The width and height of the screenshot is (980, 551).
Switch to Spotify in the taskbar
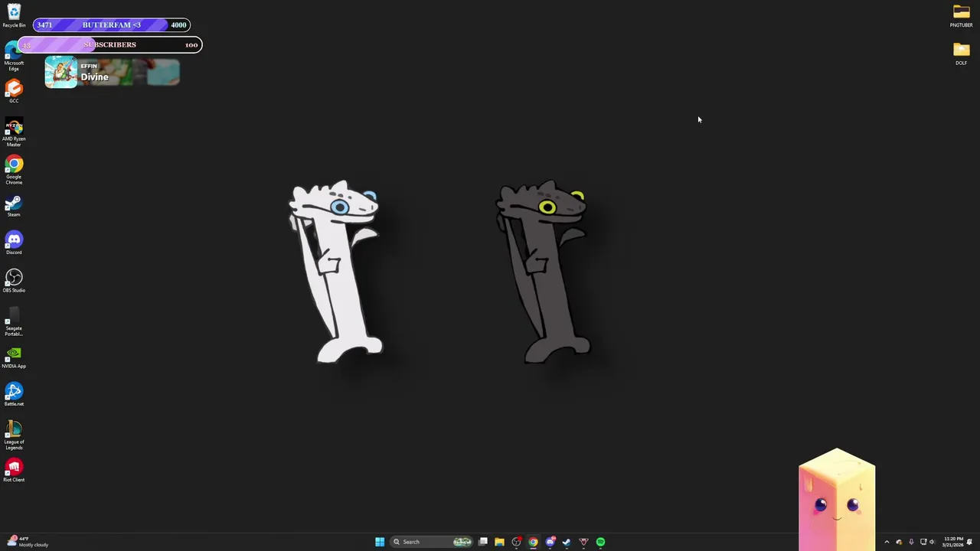[x=600, y=542]
